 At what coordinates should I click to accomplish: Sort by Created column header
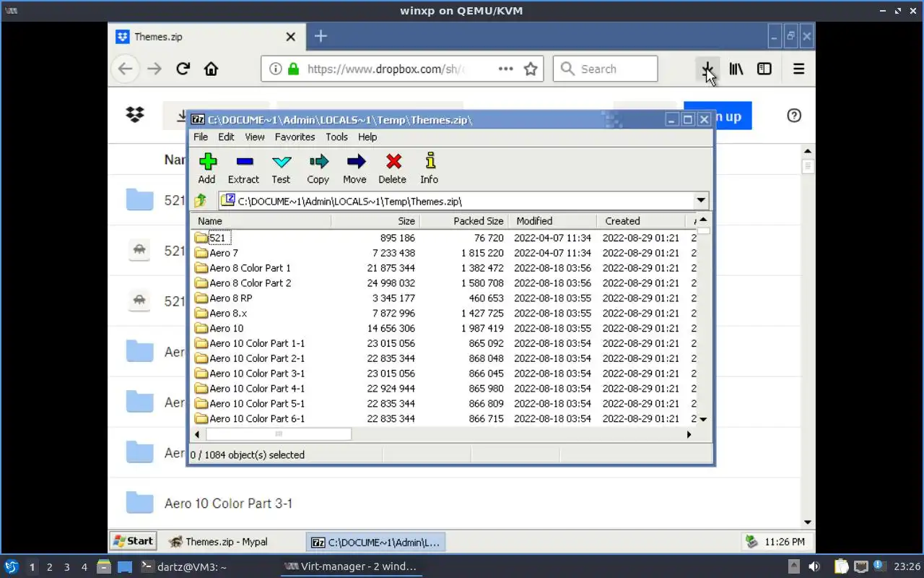point(641,221)
